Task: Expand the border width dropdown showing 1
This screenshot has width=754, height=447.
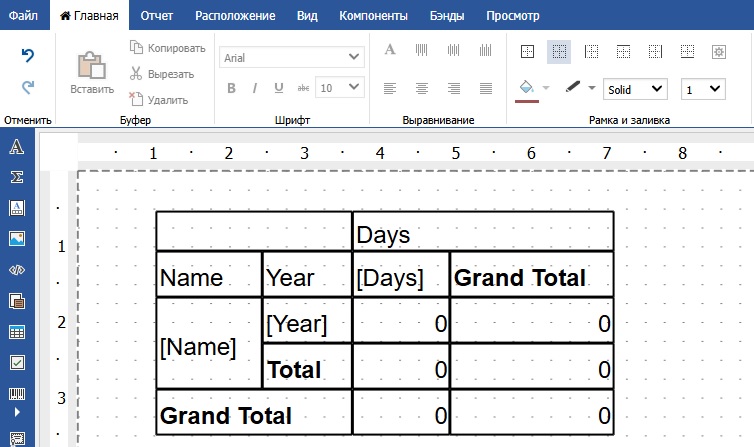Action: click(x=702, y=89)
